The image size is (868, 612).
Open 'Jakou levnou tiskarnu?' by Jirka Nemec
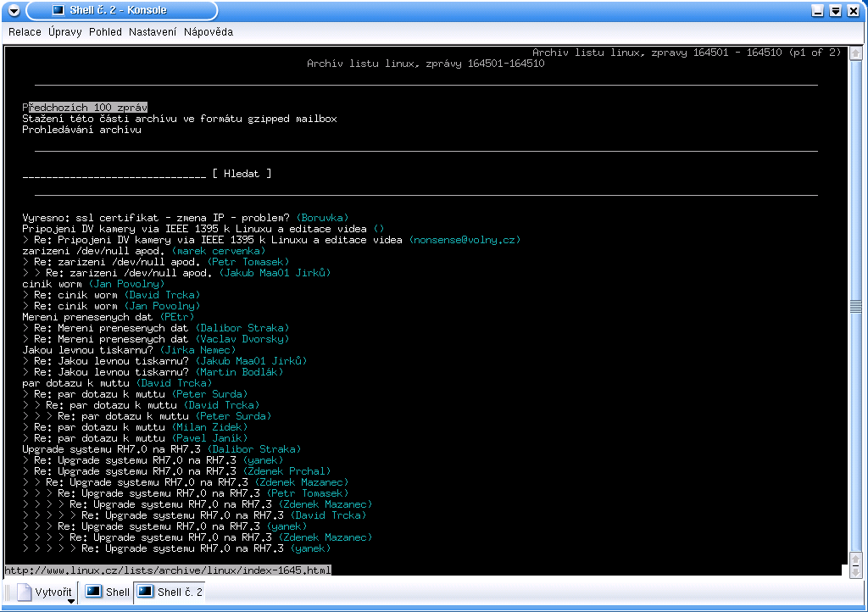click(x=87, y=351)
